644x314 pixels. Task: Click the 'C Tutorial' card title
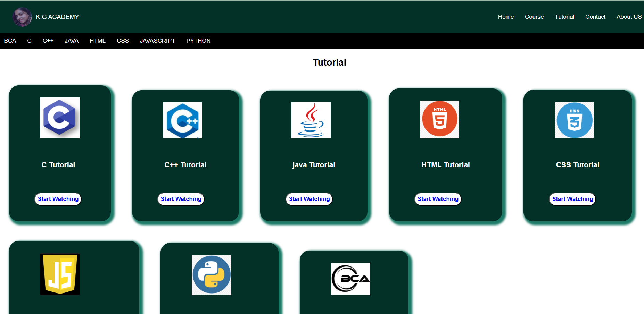58,165
